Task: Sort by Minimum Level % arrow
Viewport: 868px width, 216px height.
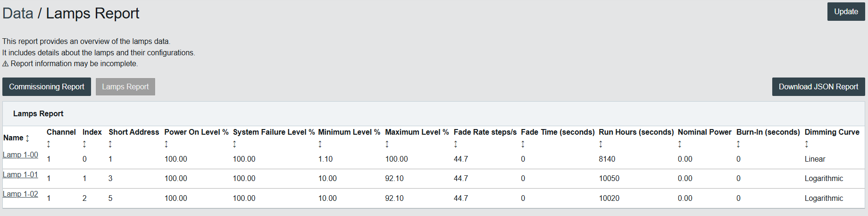Action: click(320, 144)
